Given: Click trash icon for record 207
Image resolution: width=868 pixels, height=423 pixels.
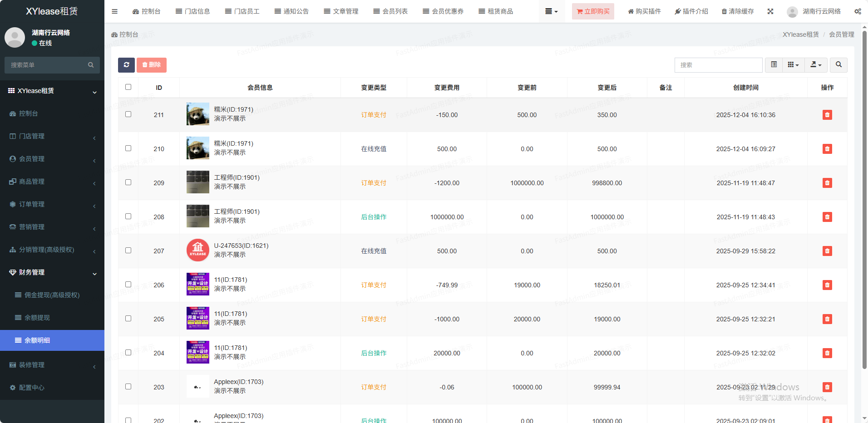Looking at the screenshot, I should [x=827, y=251].
